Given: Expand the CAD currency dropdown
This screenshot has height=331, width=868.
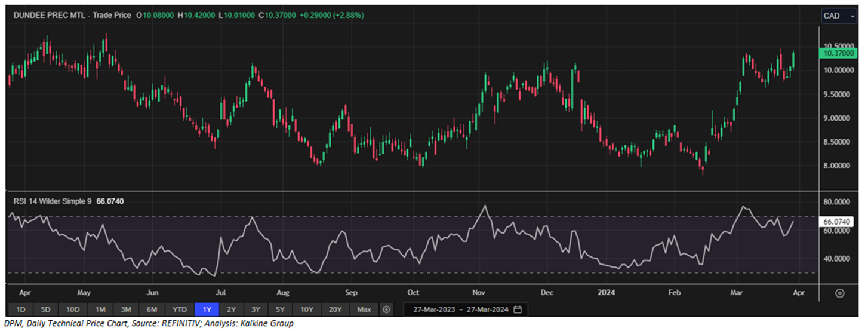Looking at the screenshot, I should pos(839,16).
